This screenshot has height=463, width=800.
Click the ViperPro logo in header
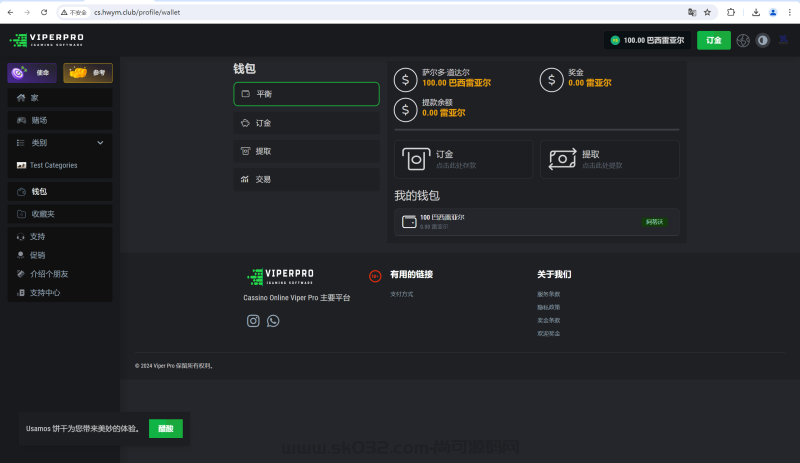[x=47, y=40]
